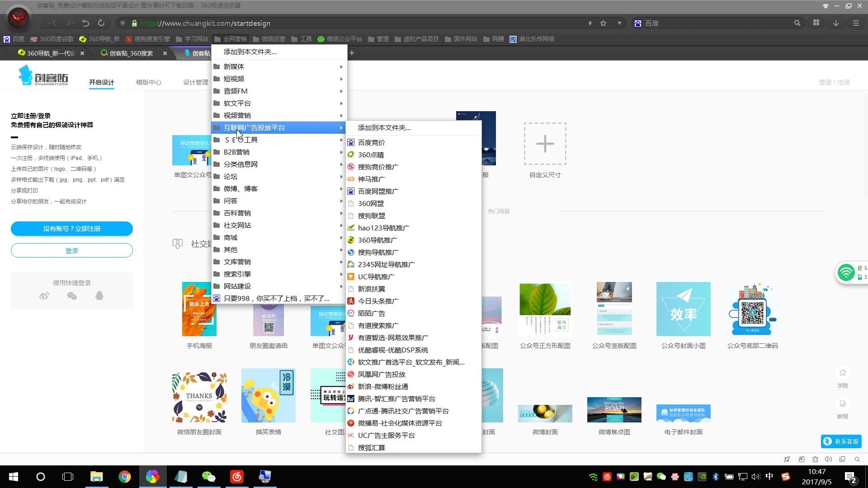Click the browser back arrow
Screen dimensions: 868x488
pos(52,23)
